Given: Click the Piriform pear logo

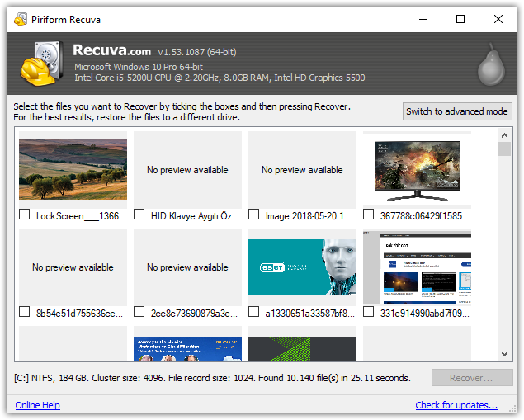Looking at the screenshot, I should (x=491, y=64).
